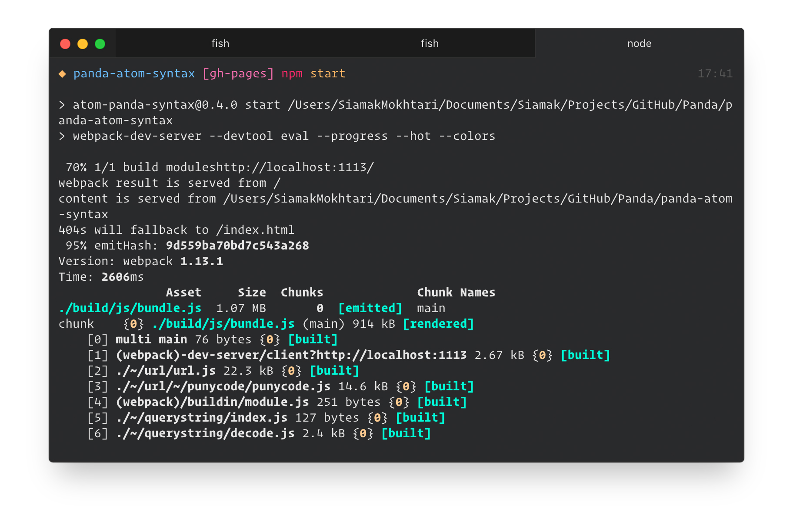Image resolution: width=793 pixels, height=532 pixels.
Task: Click the [gh-pages] branch label
Action: [238, 73]
